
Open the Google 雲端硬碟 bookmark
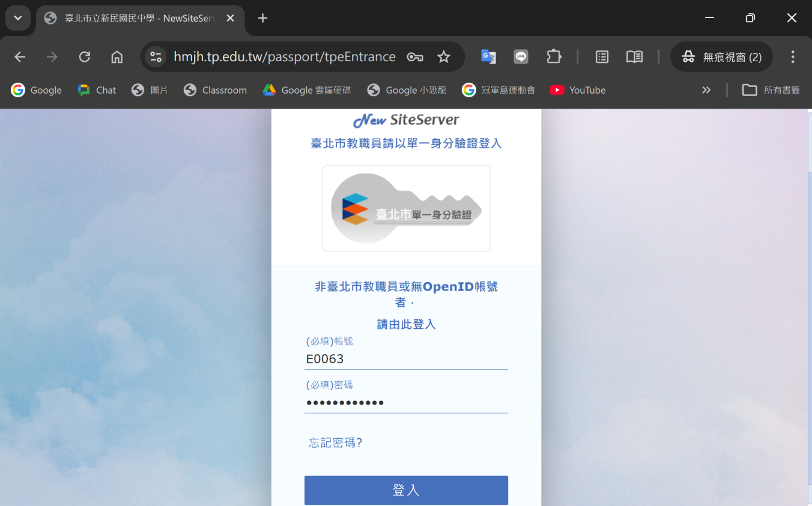tap(306, 90)
